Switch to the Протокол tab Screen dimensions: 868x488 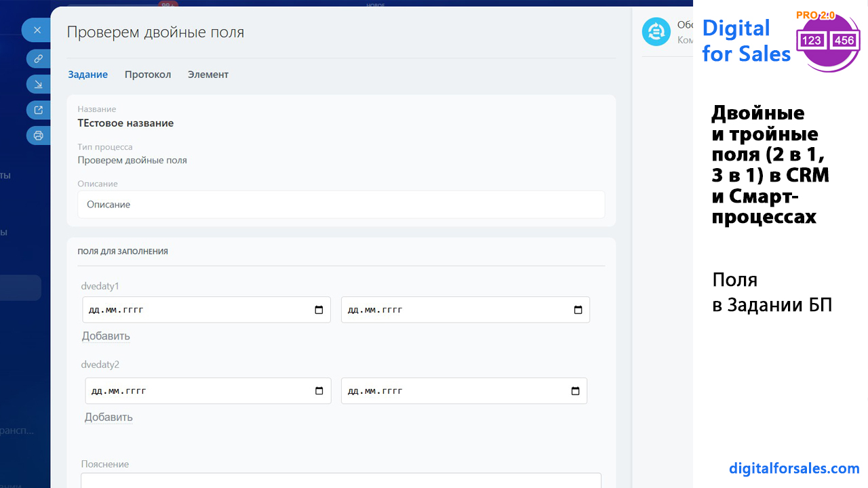coord(147,75)
